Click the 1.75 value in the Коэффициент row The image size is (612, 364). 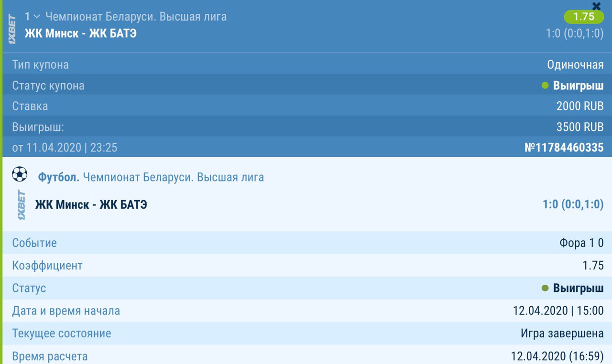coord(593,266)
